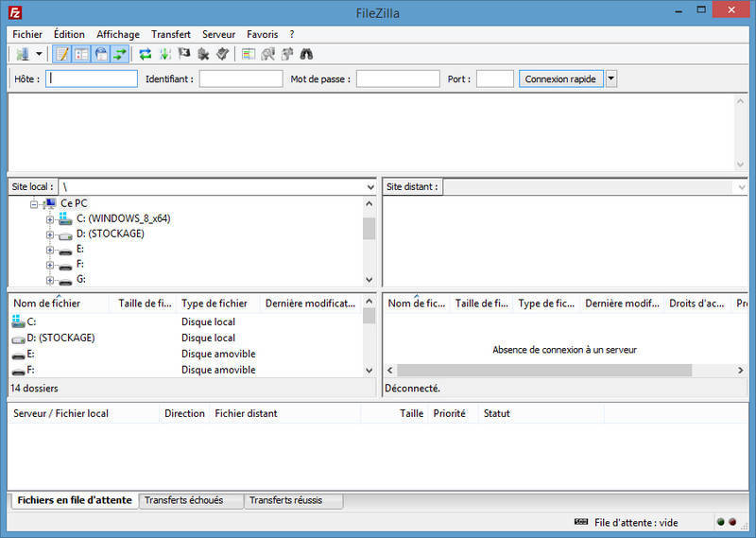Switch to Transferts échoués tab
Image resolution: width=756 pixels, height=538 pixels.
[191, 500]
